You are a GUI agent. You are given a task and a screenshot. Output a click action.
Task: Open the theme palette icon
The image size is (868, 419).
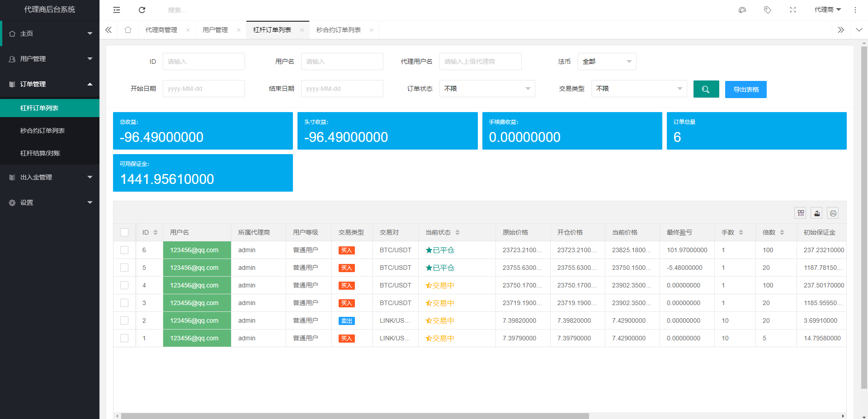742,10
